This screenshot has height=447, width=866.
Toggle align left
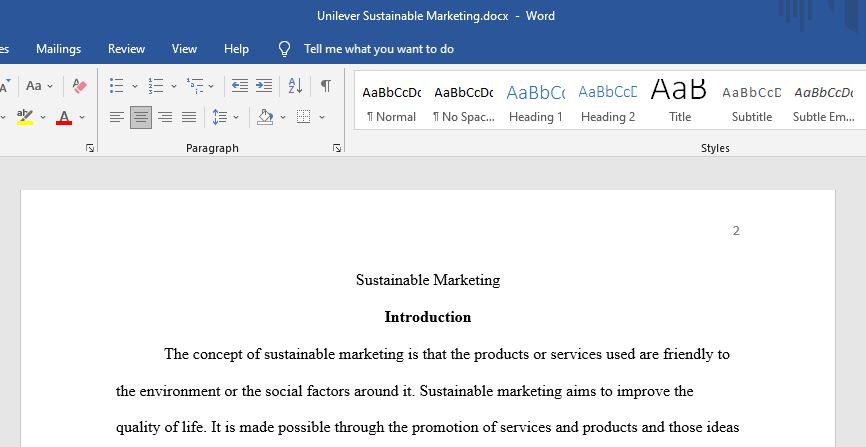click(x=117, y=117)
